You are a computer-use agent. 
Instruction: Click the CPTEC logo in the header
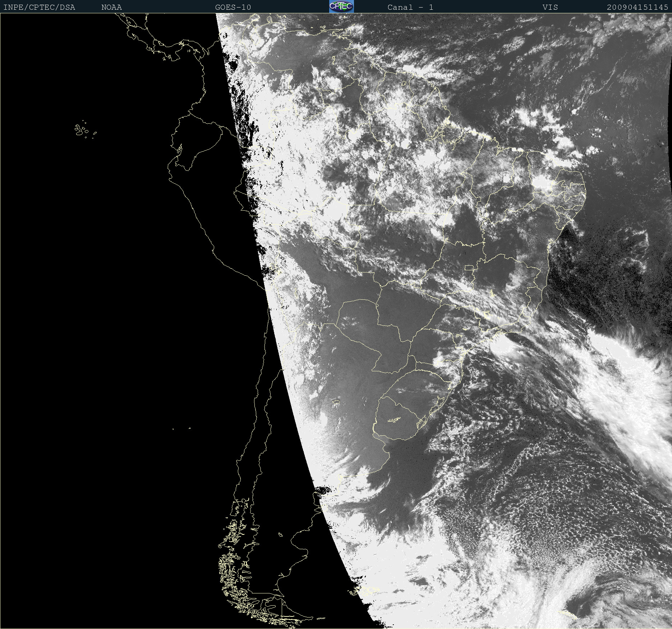pos(341,6)
